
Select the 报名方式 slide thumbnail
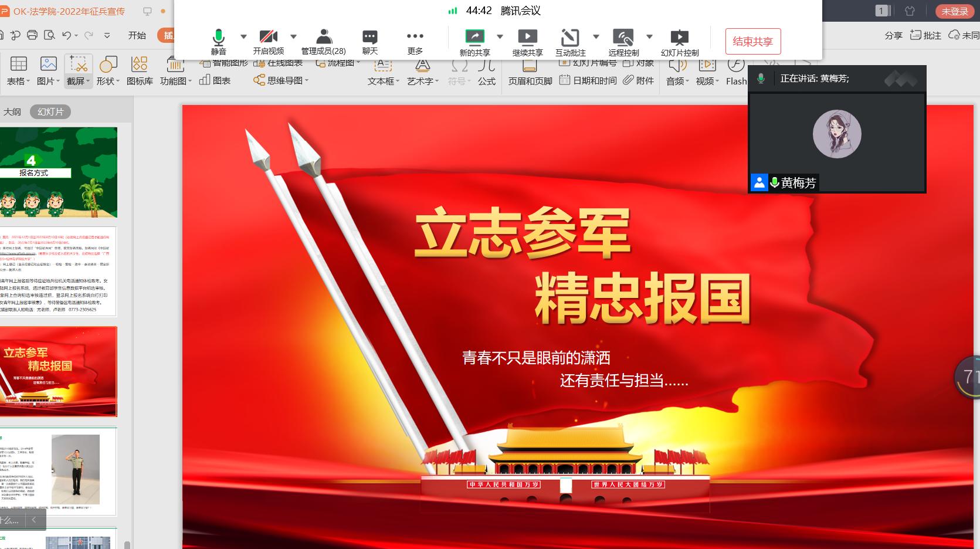click(x=59, y=172)
